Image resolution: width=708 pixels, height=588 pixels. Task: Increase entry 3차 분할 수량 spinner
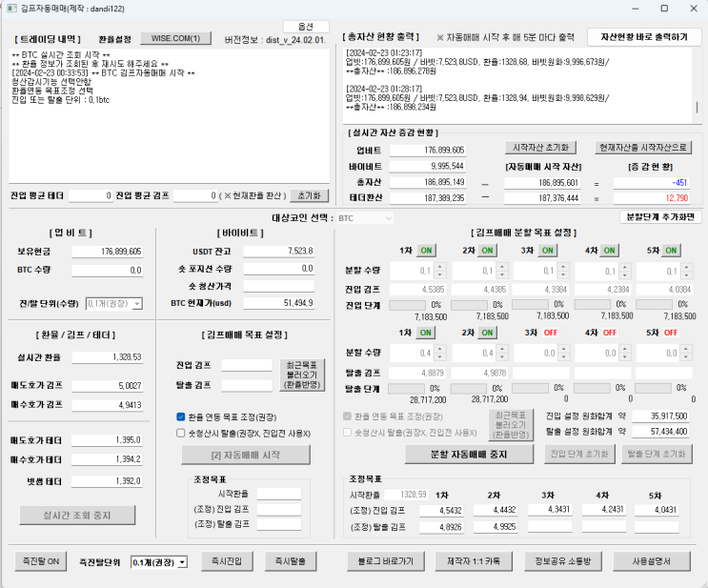(x=563, y=267)
